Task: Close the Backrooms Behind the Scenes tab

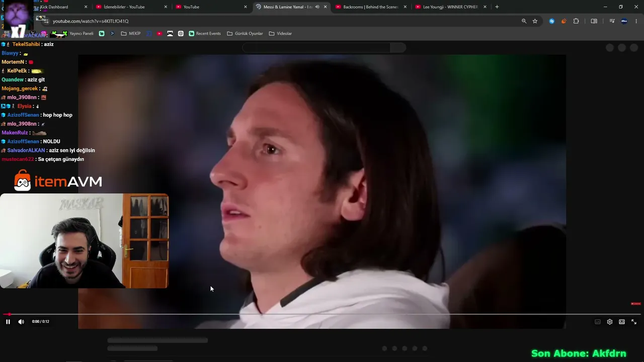Action: [405, 7]
